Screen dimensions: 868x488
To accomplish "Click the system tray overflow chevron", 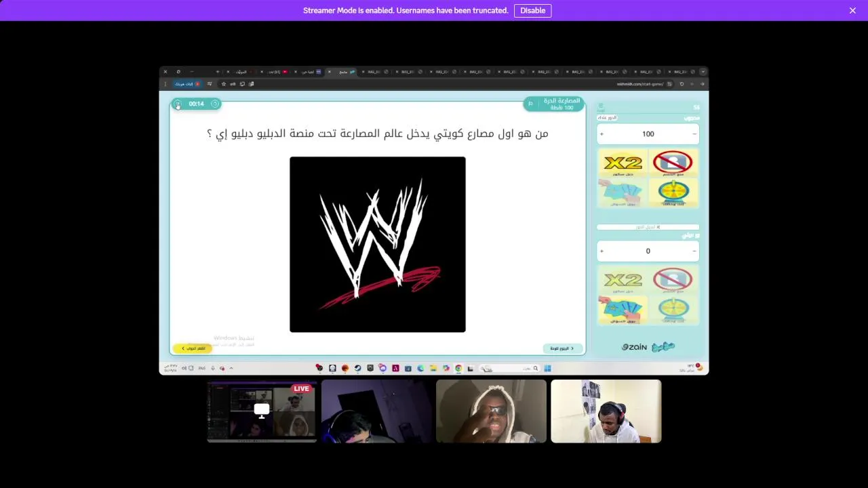I will click(x=231, y=369).
